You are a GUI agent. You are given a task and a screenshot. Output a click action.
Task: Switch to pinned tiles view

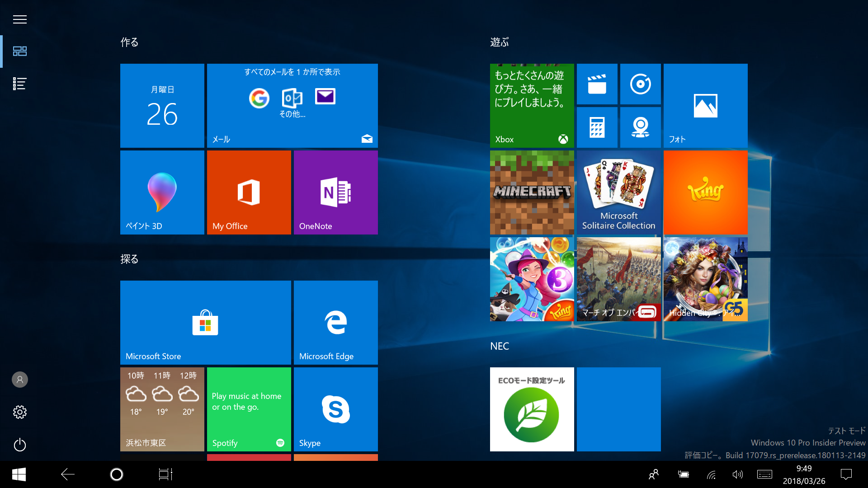(20, 51)
